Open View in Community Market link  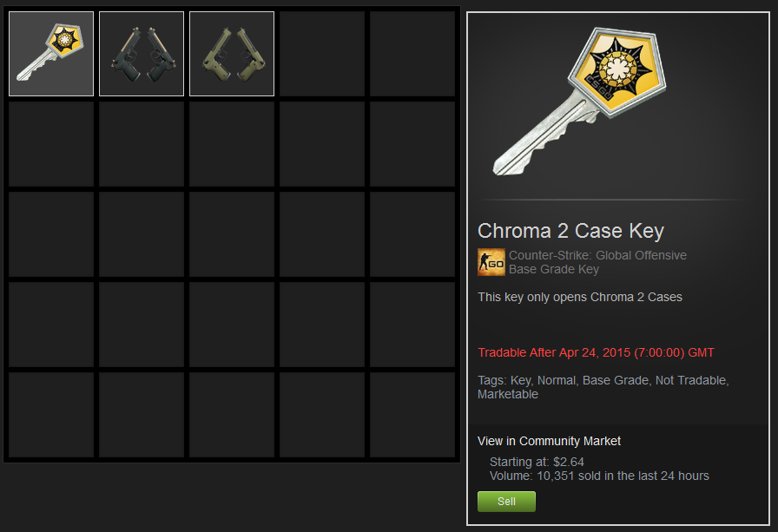tap(549, 441)
